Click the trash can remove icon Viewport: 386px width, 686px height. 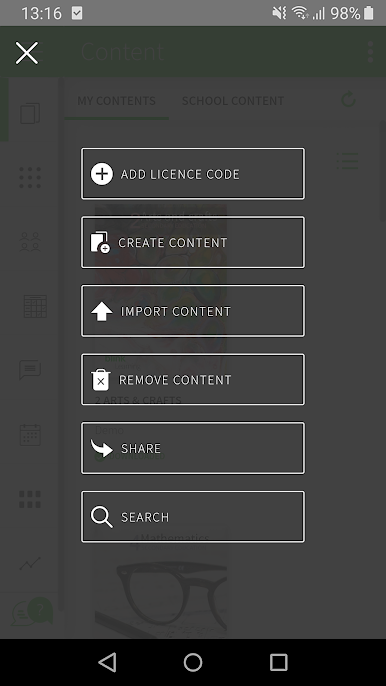[x=101, y=380]
